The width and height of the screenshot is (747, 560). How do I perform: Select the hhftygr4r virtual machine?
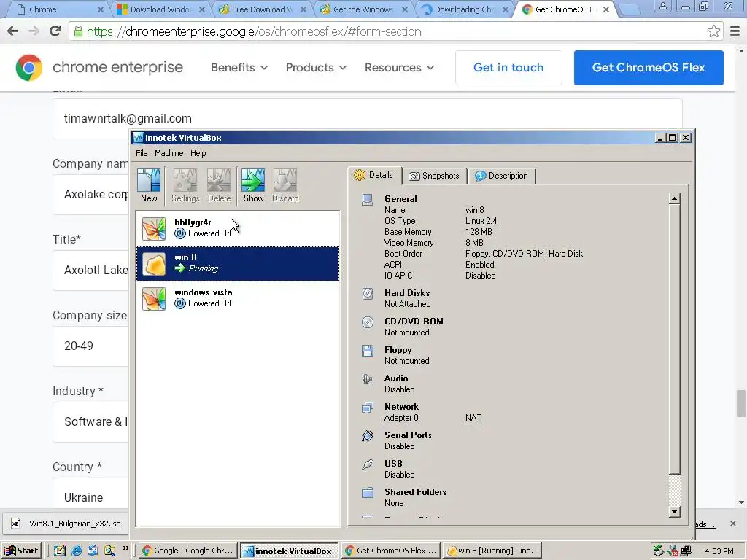238,228
